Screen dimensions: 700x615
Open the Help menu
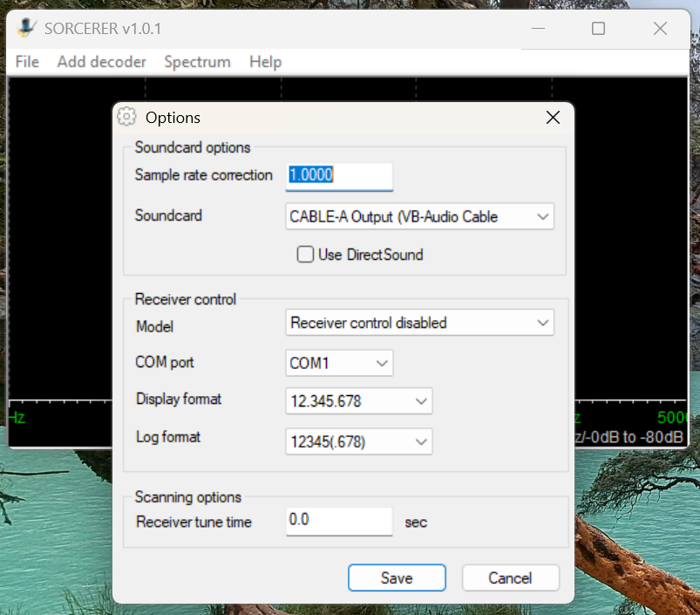pyautogui.click(x=265, y=62)
